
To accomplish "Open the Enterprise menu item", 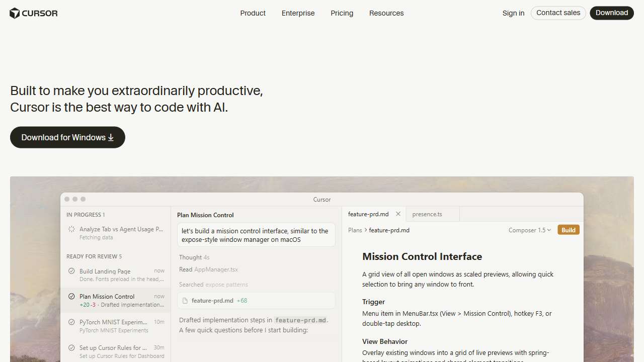I will point(298,13).
